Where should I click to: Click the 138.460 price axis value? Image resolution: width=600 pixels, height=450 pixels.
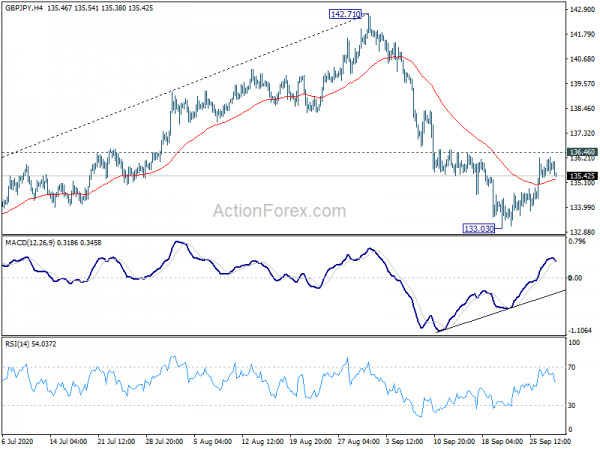click(x=582, y=109)
